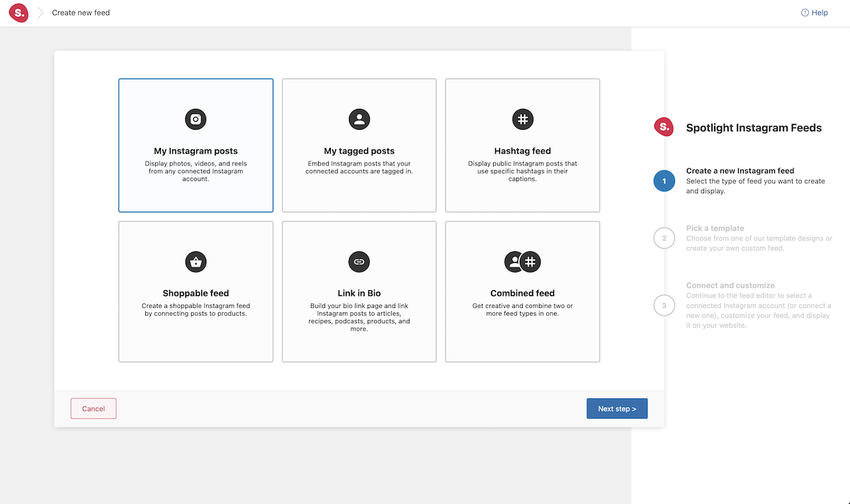The image size is (850, 504).
Task: Click the breadcrumb chevron separator
Action: click(40, 13)
